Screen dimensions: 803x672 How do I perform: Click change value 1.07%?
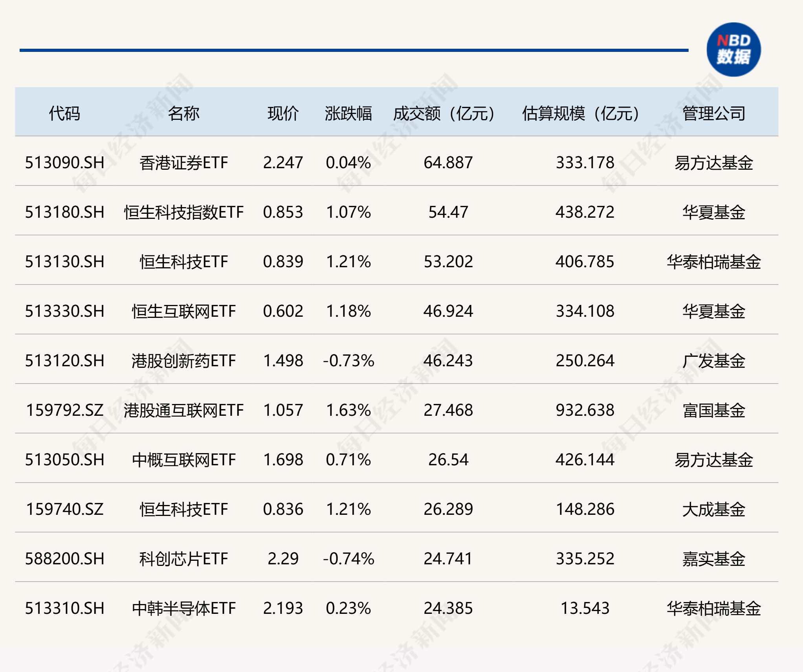coord(348,212)
